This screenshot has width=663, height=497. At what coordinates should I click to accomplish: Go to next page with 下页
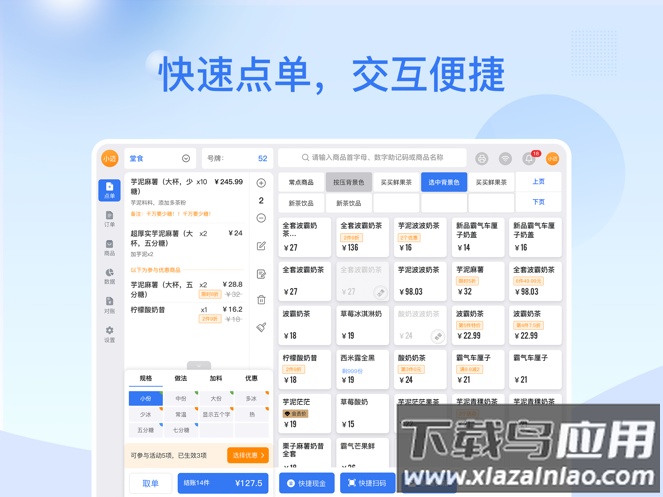[x=538, y=202]
